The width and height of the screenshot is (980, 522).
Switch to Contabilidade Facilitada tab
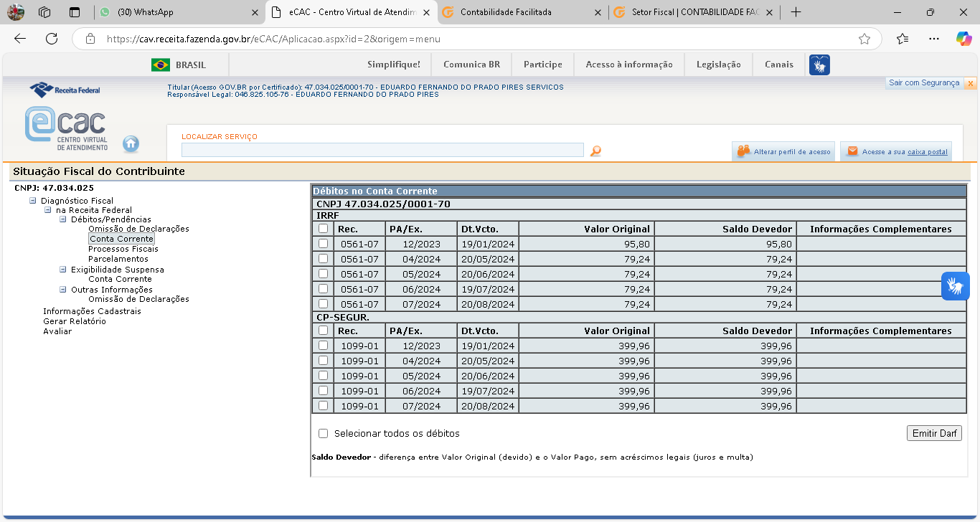(x=522, y=12)
